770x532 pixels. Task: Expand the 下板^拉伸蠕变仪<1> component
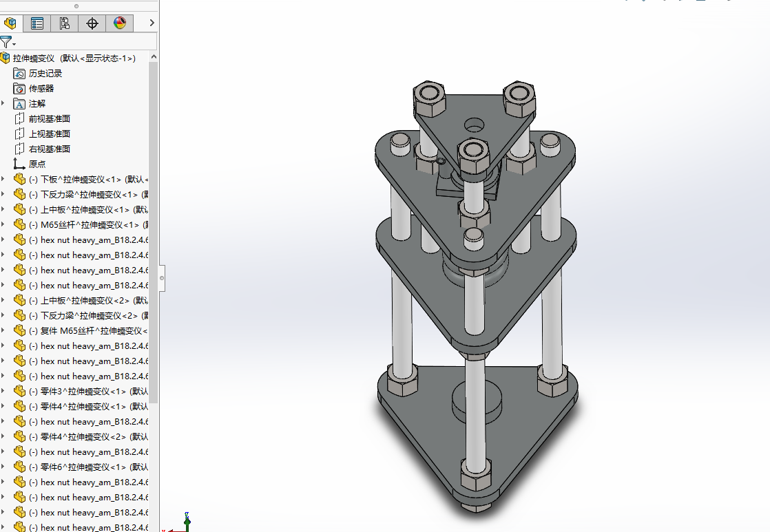[x=3, y=179]
